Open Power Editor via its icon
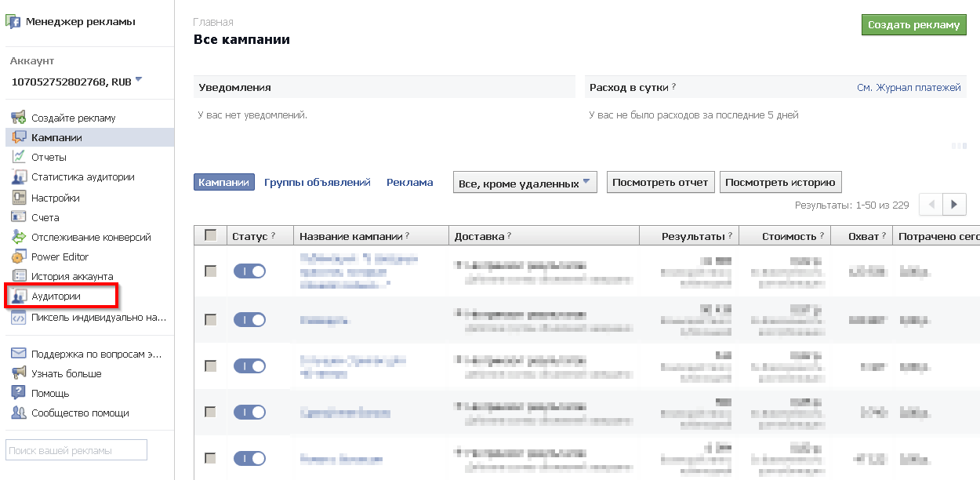This screenshot has height=480, width=980. (x=19, y=257)
